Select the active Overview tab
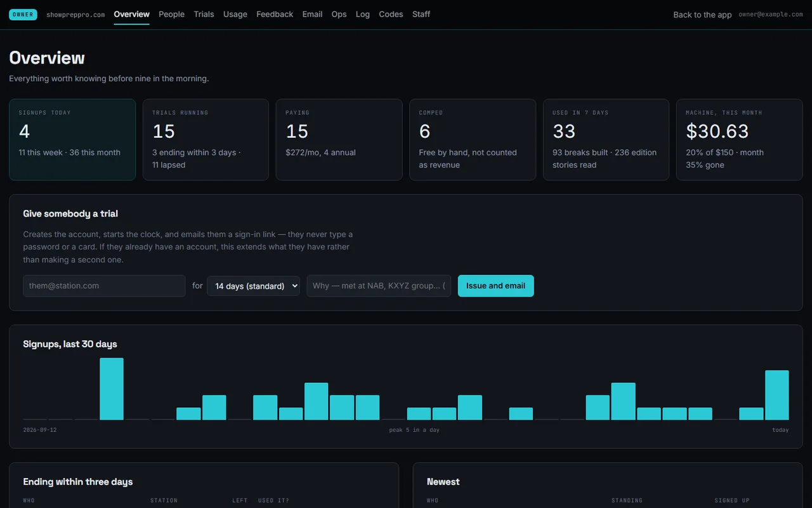 pyautogui.click(x=132, y=14)
